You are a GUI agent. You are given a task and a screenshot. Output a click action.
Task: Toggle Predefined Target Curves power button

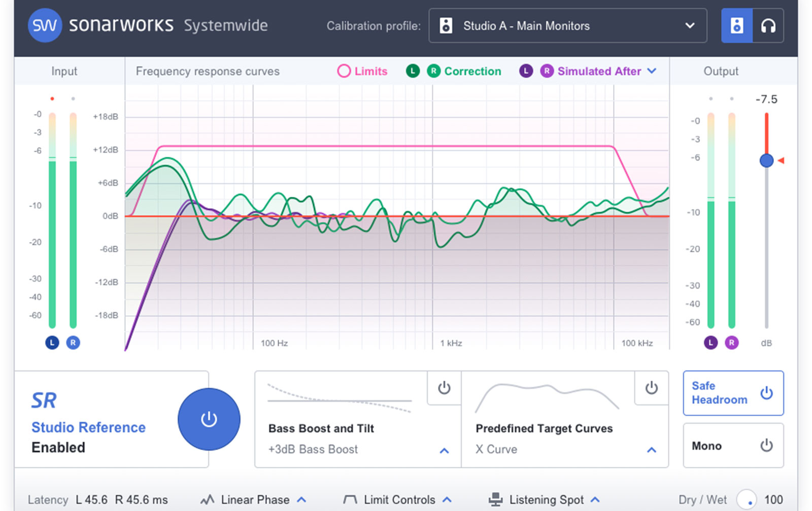[652, 388]
